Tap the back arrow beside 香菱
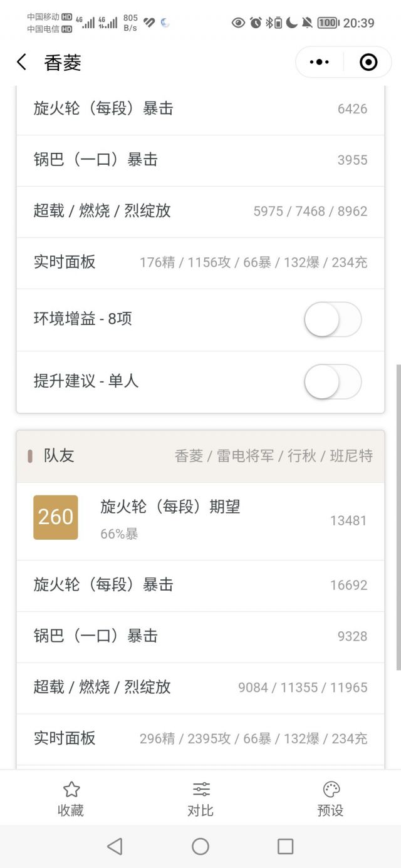The height and width of the screenshot is (868, 401). coord(22,62)
